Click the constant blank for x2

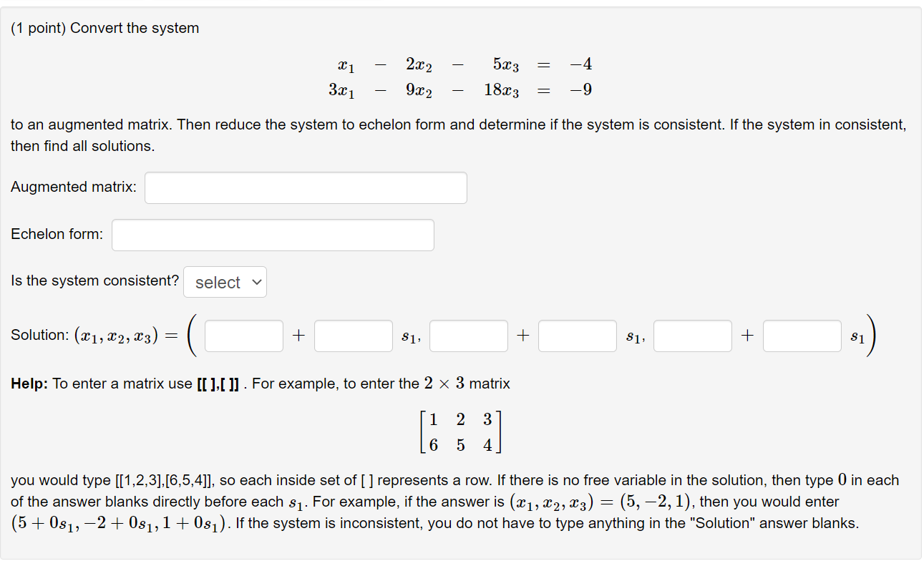(468, 336)
